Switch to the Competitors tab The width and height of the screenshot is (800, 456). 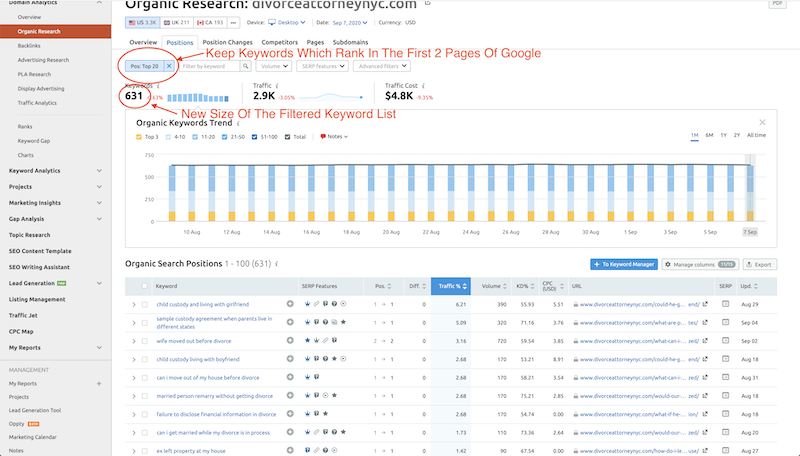click(280, 42)
